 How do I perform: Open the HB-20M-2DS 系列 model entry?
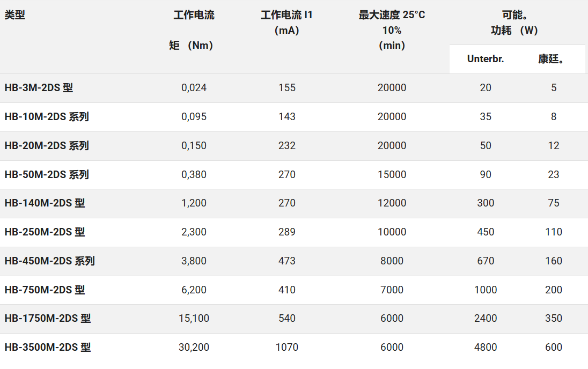[47, 146]
